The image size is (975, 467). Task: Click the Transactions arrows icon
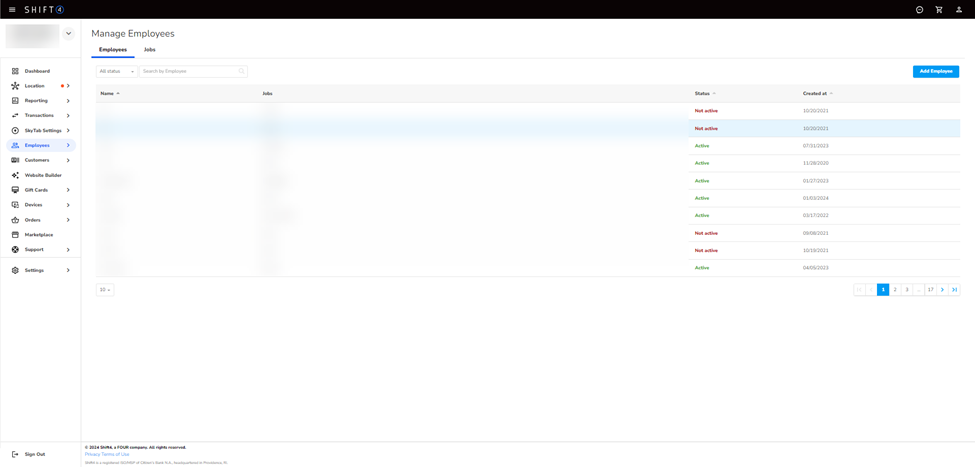16,116
